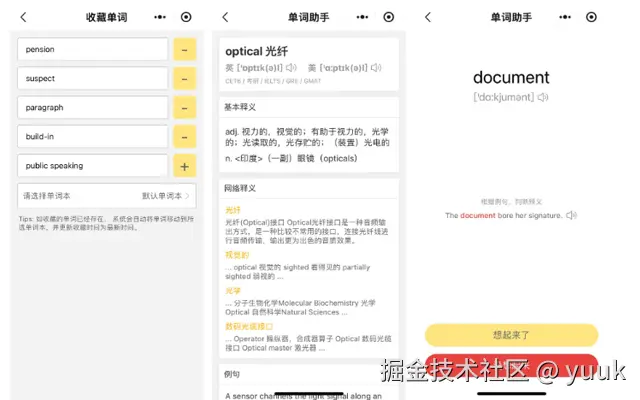Click the red document word in sentence

point(478,216)
